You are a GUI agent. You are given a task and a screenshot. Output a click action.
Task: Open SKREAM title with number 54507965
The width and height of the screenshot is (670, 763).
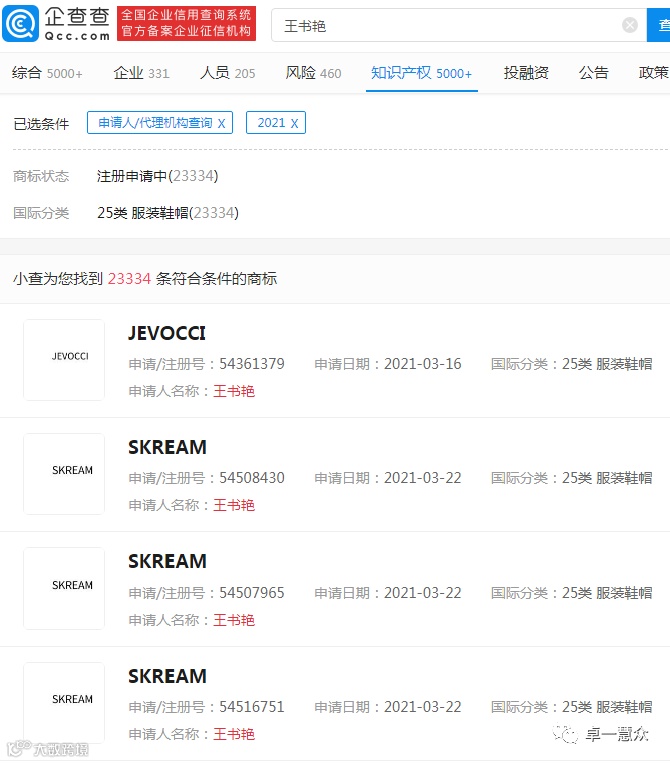[x=167, y=562]
